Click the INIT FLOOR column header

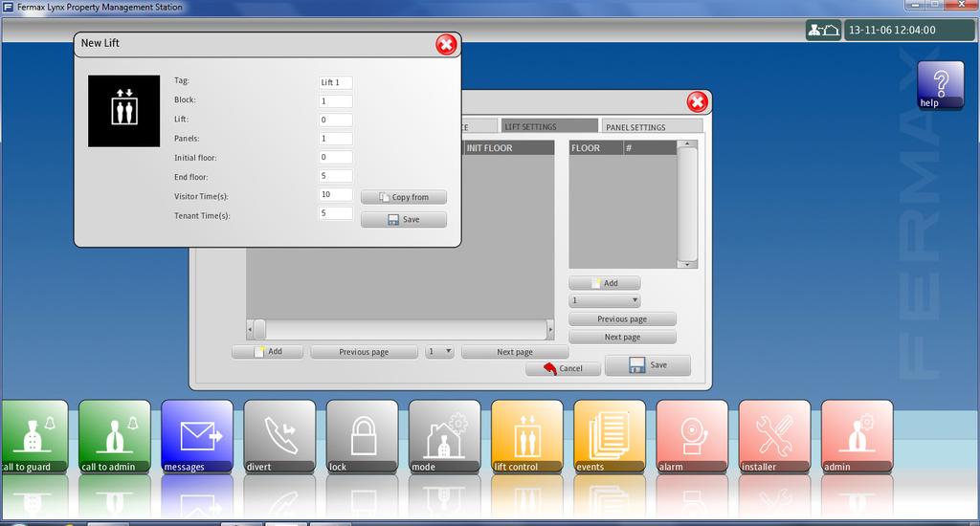pyautogui.click(x=508, y=148)
